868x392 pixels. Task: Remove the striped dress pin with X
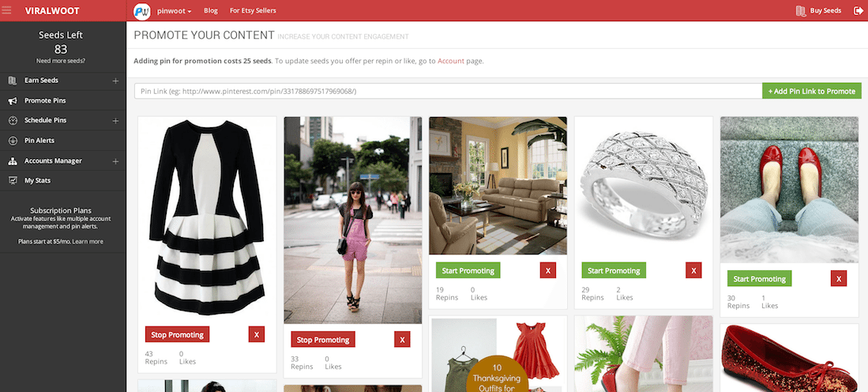pyautogui.click(x=257, y=334)
